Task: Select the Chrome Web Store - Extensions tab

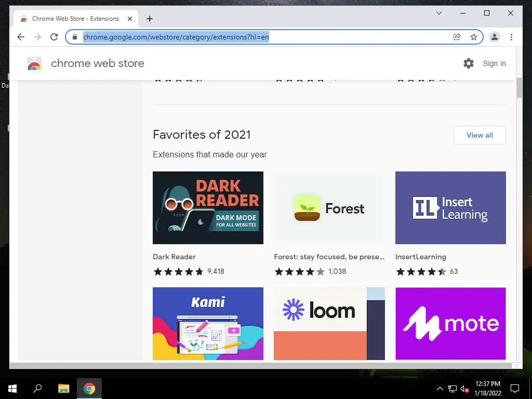Action: pos(75,19)
